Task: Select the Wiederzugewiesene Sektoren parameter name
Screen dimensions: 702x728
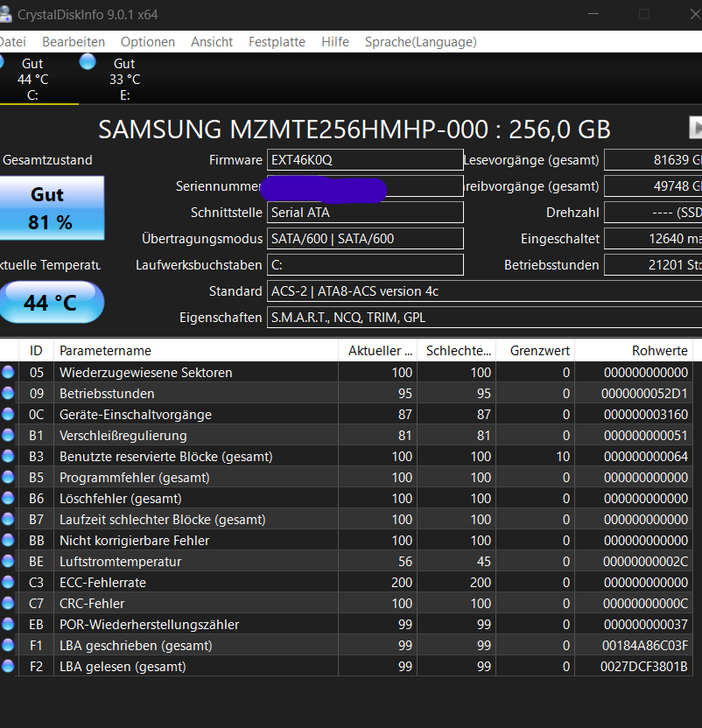Action: [x=146, y=373]
